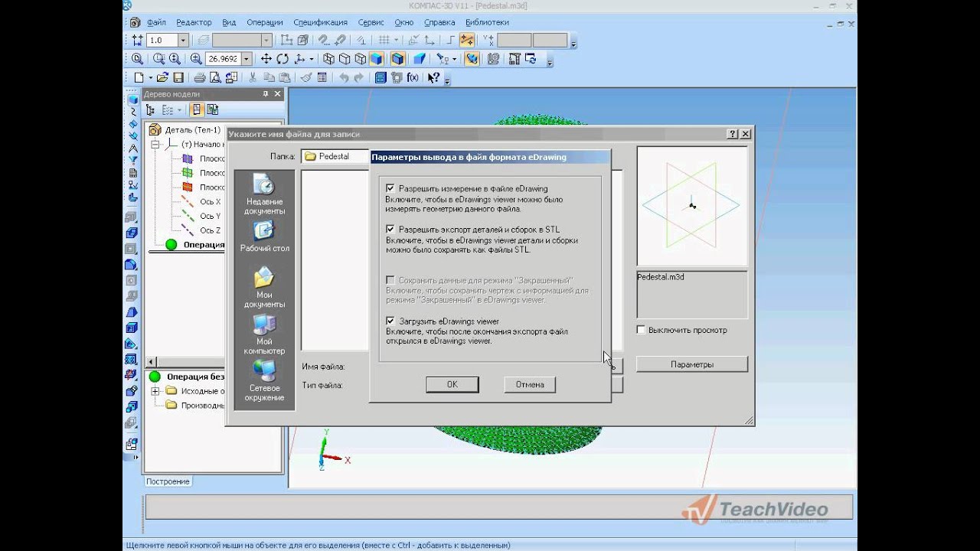
Task: Click the zoom-by-window magnifier icon
Action: coord(158,59)
